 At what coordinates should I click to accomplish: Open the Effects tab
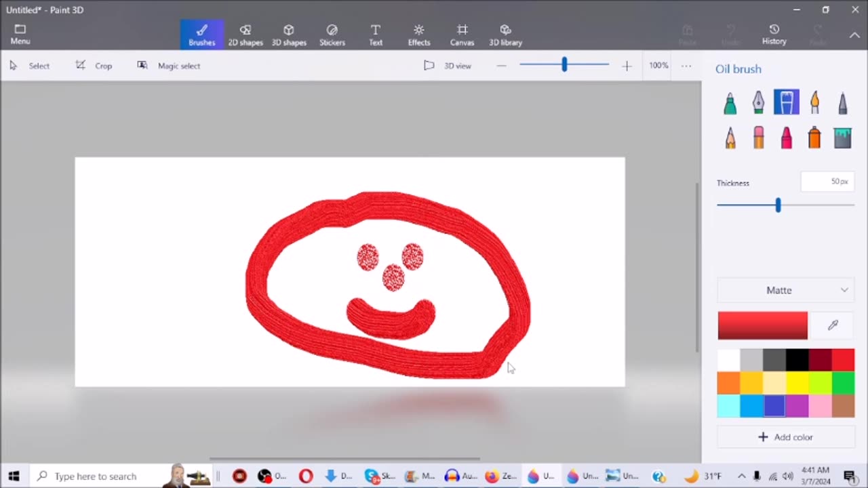tap(418, 35)
